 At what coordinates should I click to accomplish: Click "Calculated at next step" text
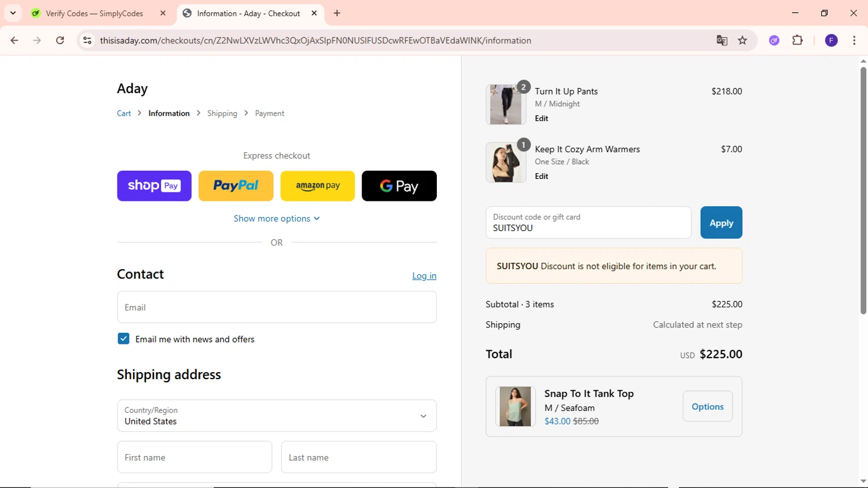698,325
